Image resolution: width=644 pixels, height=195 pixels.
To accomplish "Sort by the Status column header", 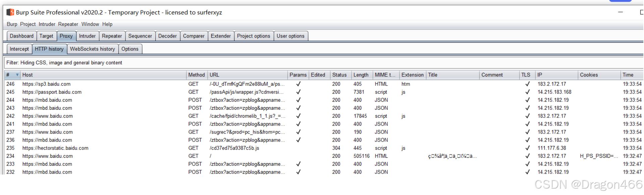I will [x=340, y=75].
